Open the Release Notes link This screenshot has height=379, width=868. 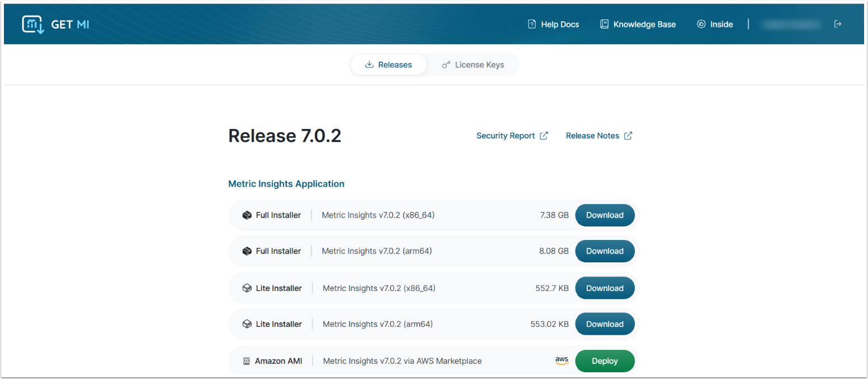592,136
